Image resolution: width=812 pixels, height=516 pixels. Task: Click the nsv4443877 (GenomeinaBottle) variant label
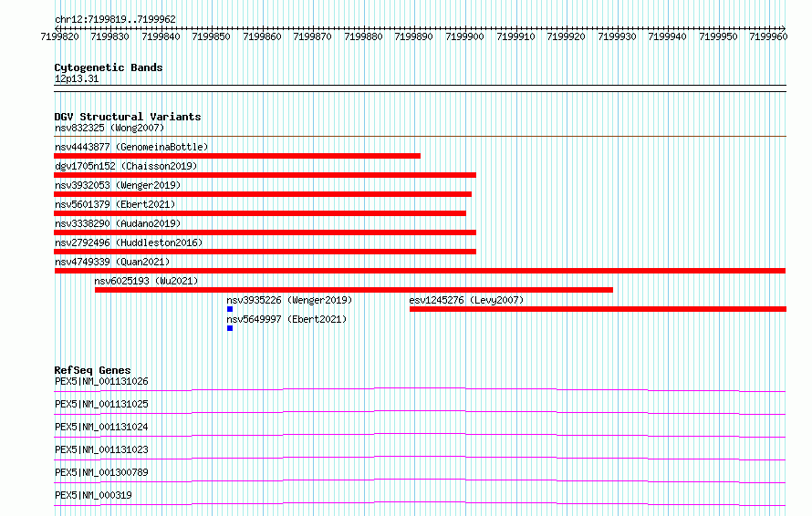131,147
